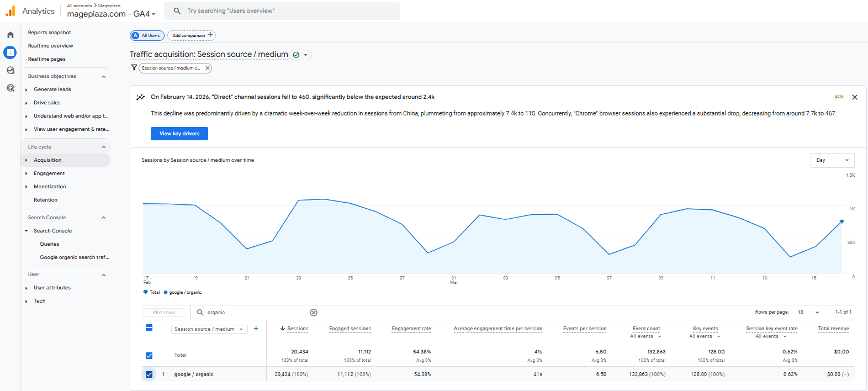868x391 pixels.
Task: Toggle the Total row checkbox
Action: click(x=149, y=355)
